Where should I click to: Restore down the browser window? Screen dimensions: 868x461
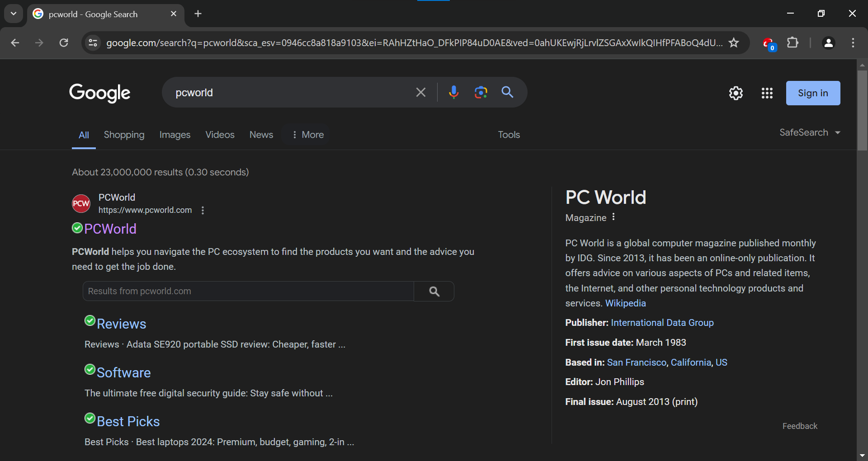(x=821, y=14)
